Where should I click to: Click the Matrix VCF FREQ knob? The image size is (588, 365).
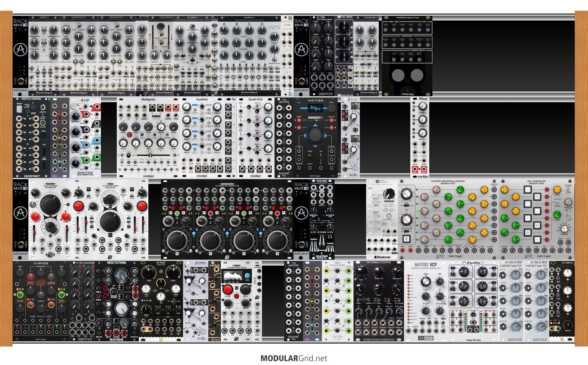(426, 281)
